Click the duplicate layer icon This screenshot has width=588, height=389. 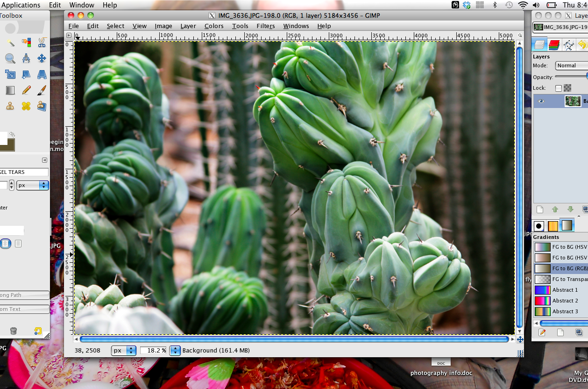click(585, 209)
